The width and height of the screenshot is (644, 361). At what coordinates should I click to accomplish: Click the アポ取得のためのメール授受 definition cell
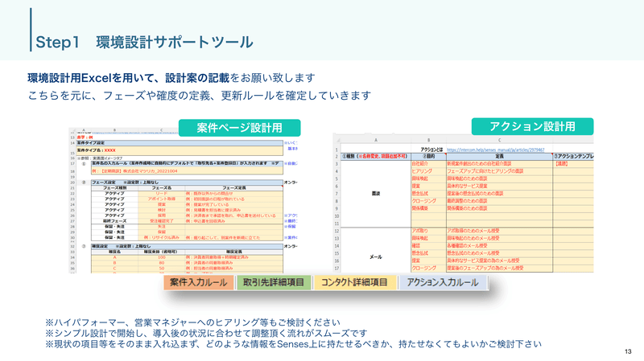pos(499,231)
